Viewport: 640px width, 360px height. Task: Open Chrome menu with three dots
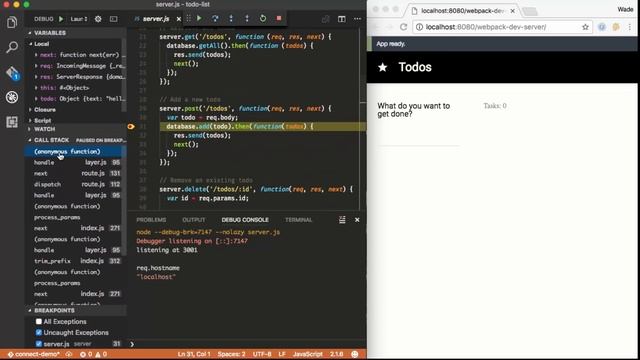coord(630,27)
